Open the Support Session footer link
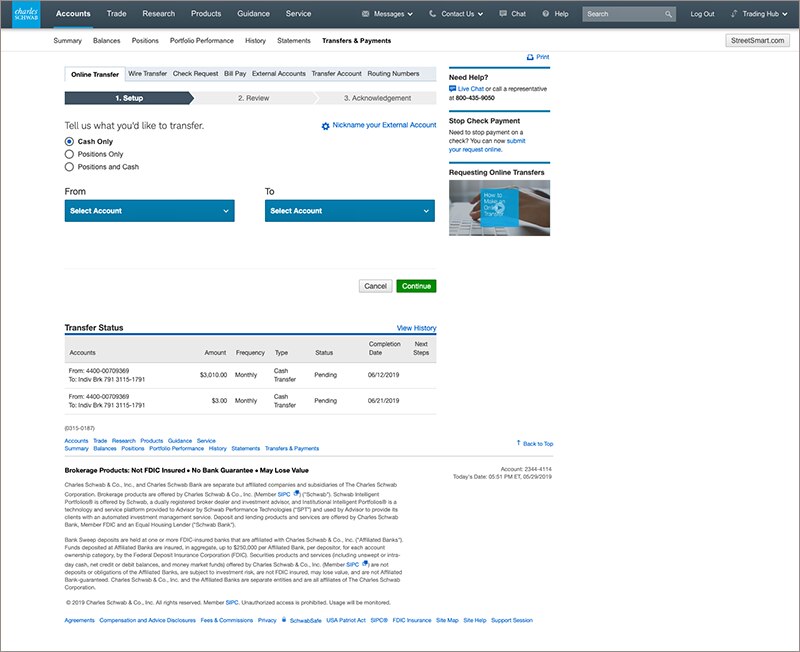The image size is (800, 652). pyautogui.click(x=512, y=620)
